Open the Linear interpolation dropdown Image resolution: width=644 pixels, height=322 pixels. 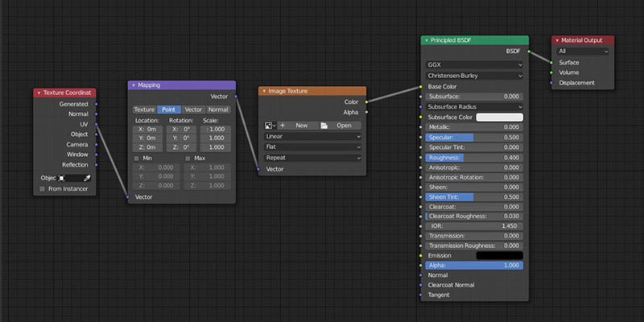pyautogui.click(x=312, y=136)
